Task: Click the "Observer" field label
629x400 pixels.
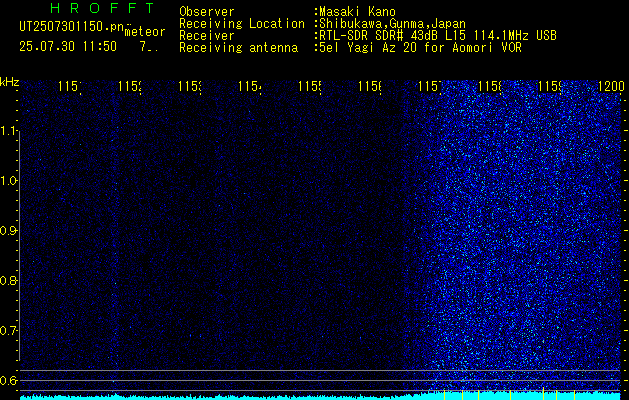Action: tap(207, 12)
